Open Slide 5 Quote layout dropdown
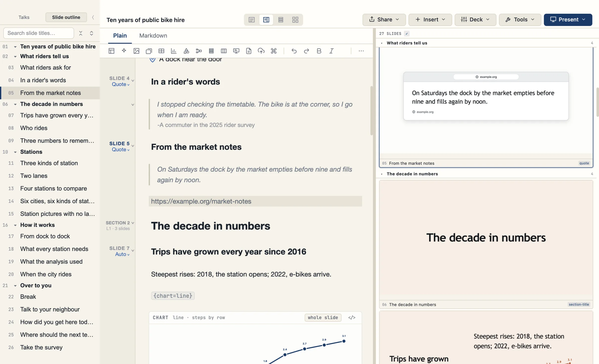 click(121, 150)
